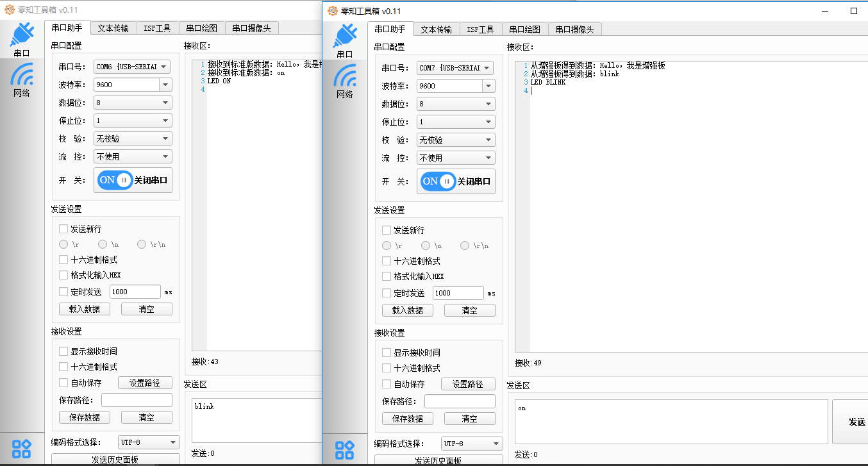Click 设置路径 button in the COM6 window

(145, 383)
